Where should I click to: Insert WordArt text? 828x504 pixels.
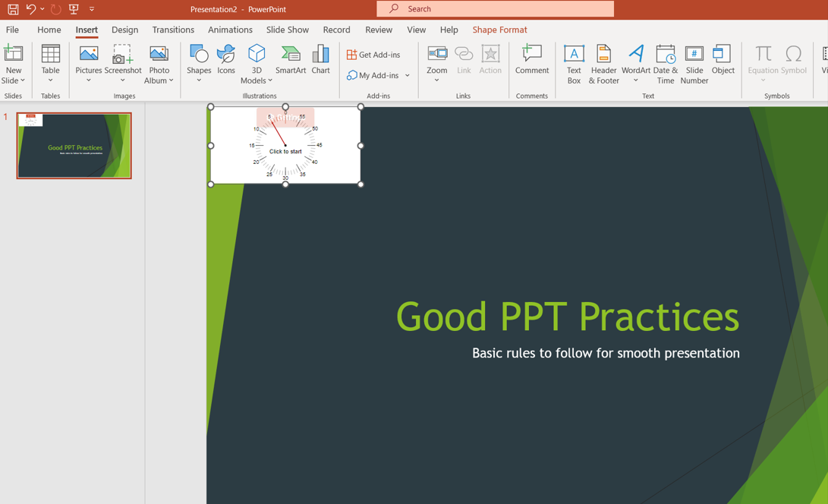click(636, 64)
